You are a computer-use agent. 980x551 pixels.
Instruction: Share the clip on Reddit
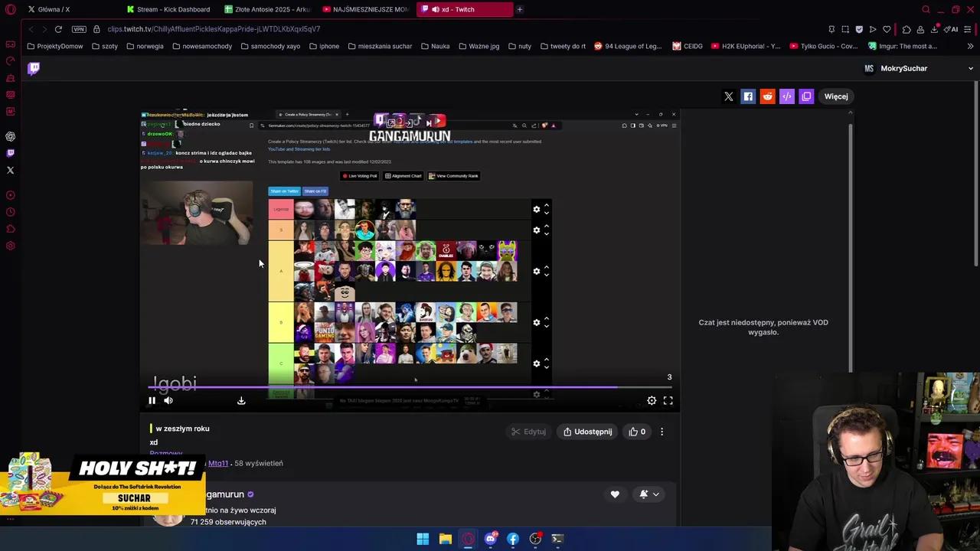767,96
